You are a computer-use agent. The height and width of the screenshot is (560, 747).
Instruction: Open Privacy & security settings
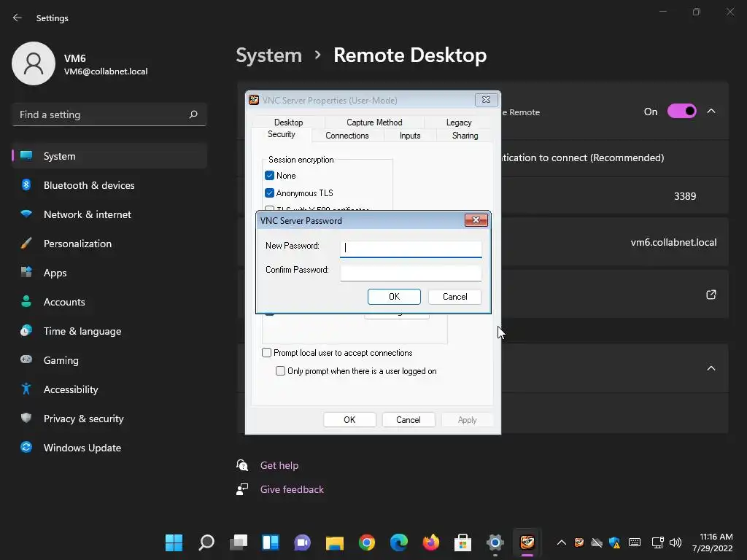(x=109, y=419)
